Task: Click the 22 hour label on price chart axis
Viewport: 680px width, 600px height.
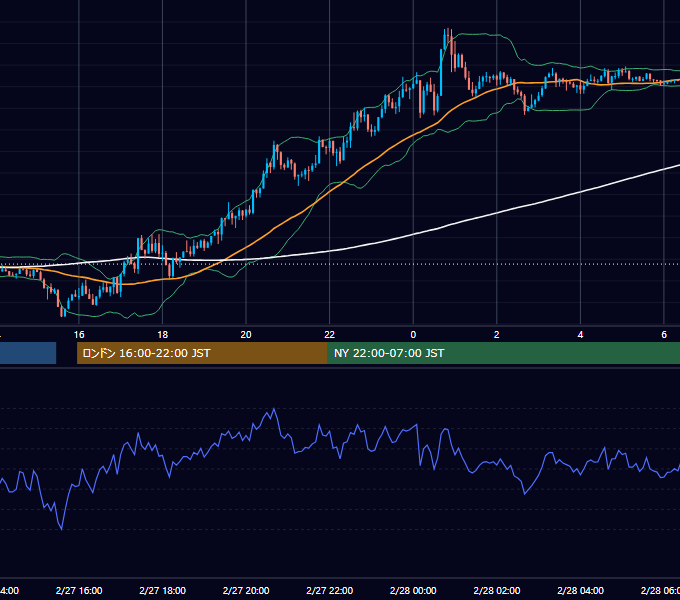Action: point(330,335)
